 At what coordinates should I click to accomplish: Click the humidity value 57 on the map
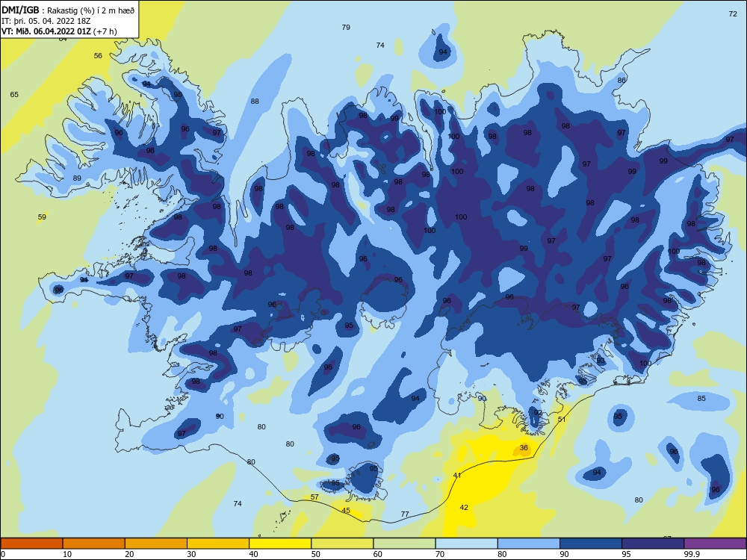click(x=314, y=497)
